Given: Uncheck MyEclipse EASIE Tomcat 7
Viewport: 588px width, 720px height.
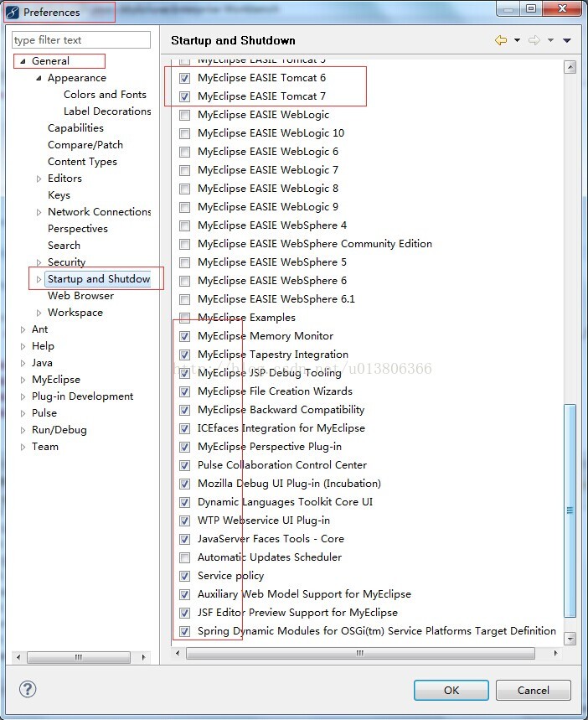Looking at the screenshot, I should tap(184, 96).
